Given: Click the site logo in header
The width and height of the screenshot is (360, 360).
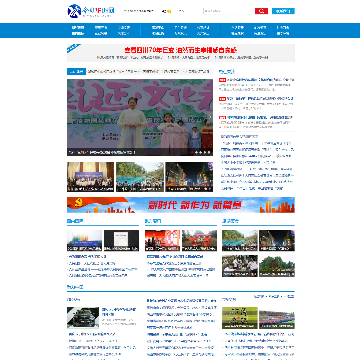Looking at the screenshot, I should click(91, 11).
